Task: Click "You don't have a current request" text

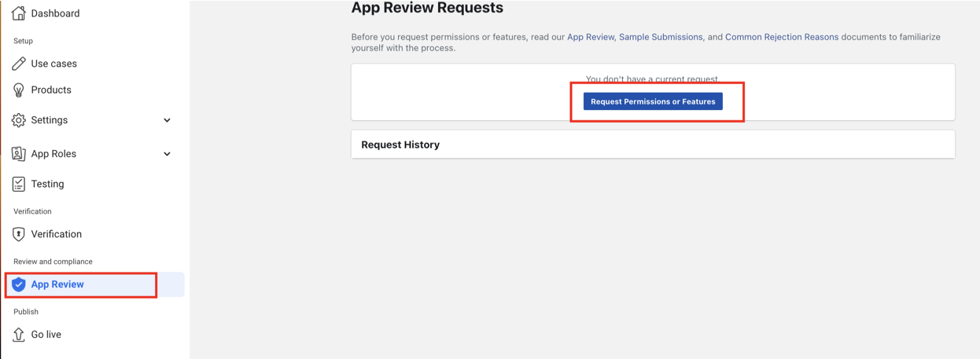Action: click(652, 79)
